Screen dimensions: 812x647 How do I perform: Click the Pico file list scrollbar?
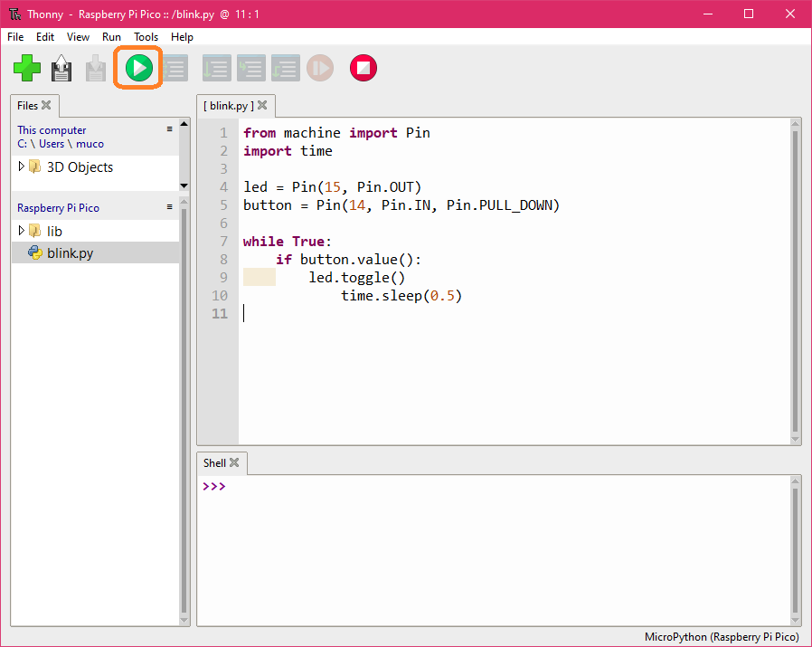[184, 410]
